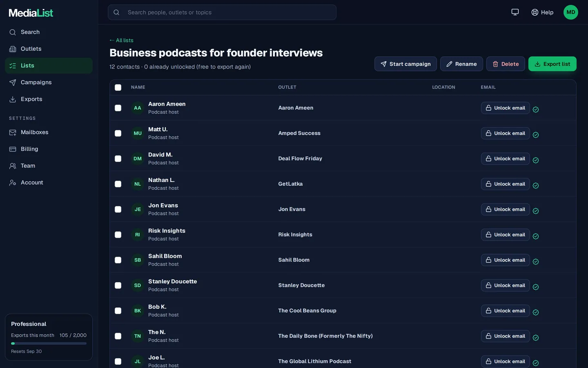Open Mailboxes settings in the sidebar
This screenshot has height=368, width=588.
pos(49,132)
